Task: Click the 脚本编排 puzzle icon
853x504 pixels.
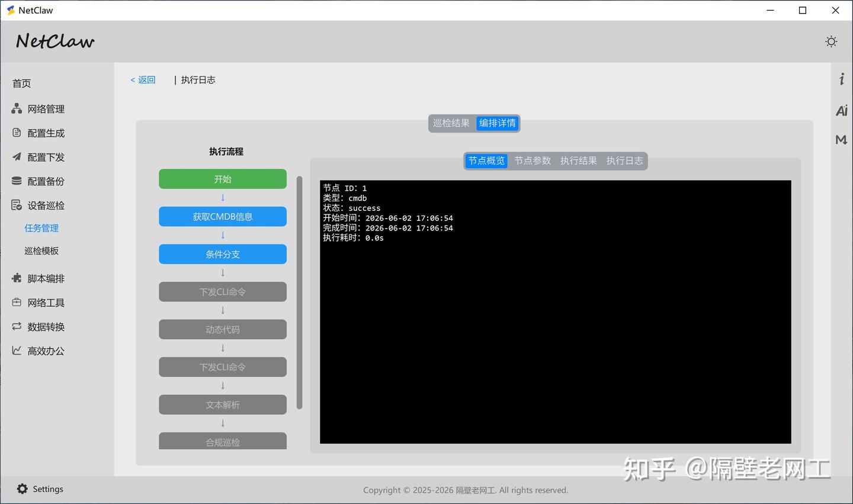Action: tap(17, 278)
